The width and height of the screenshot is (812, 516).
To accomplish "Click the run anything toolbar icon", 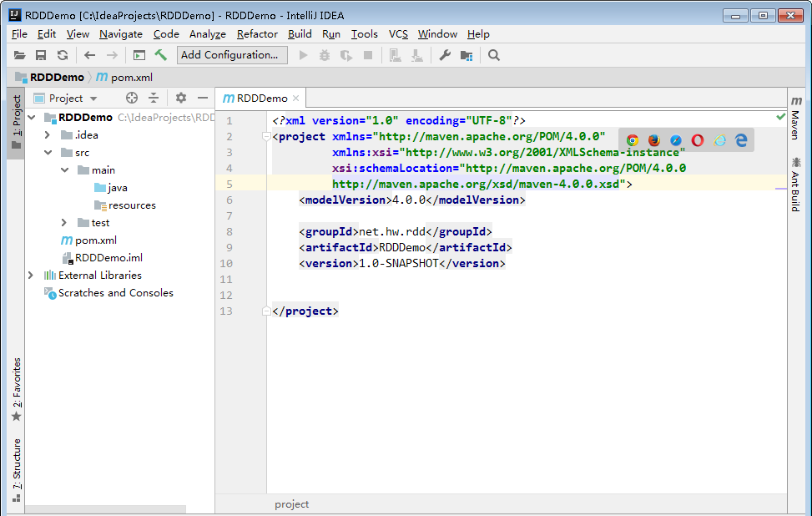I will coord(139,55).
